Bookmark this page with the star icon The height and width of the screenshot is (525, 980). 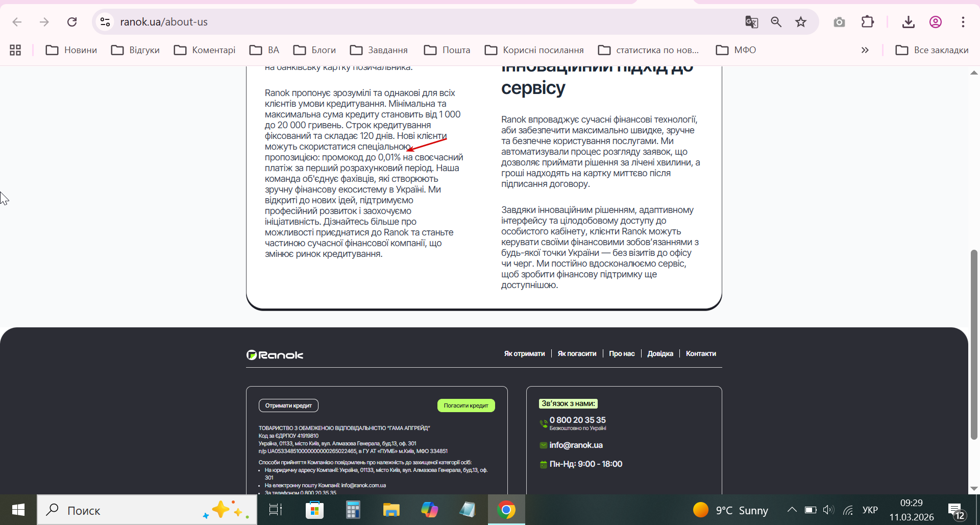coord(801,22)
